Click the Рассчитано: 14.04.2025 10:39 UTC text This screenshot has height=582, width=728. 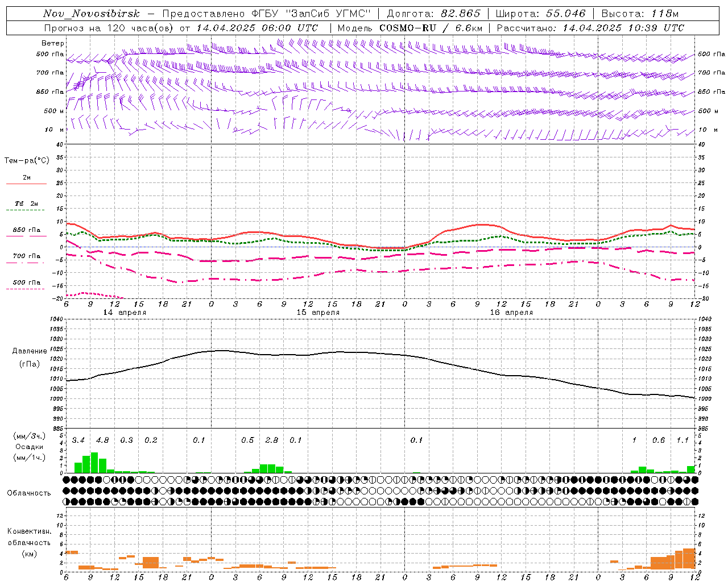pos(590,28)
